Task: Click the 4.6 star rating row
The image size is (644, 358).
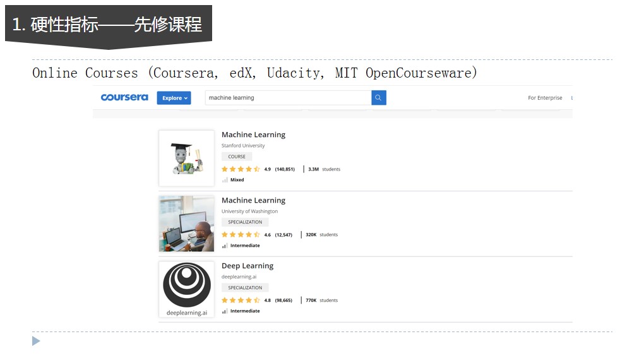Action: [x=257, y=235]
